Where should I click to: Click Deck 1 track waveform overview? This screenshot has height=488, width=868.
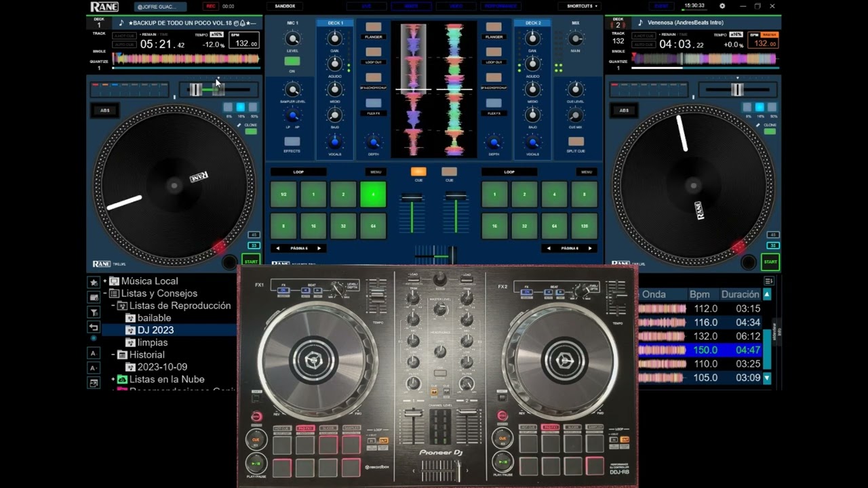point(186,59)
